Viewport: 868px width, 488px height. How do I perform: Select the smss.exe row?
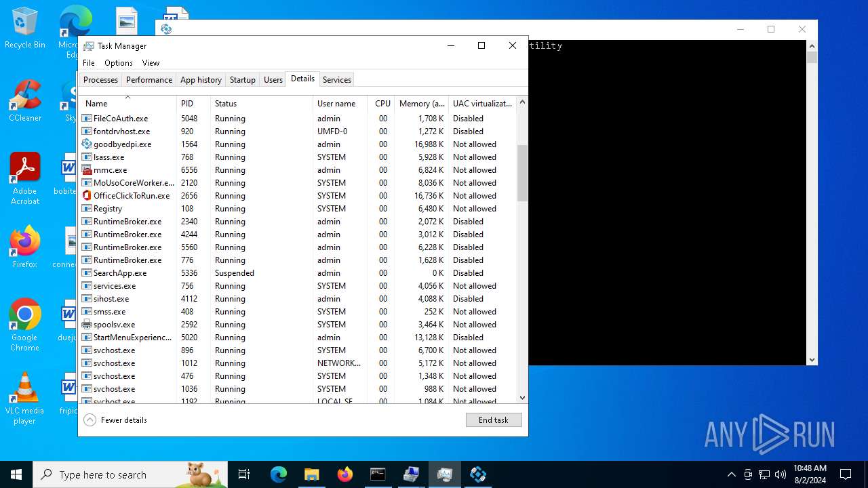pyautogui.click(x=298, y=312)
